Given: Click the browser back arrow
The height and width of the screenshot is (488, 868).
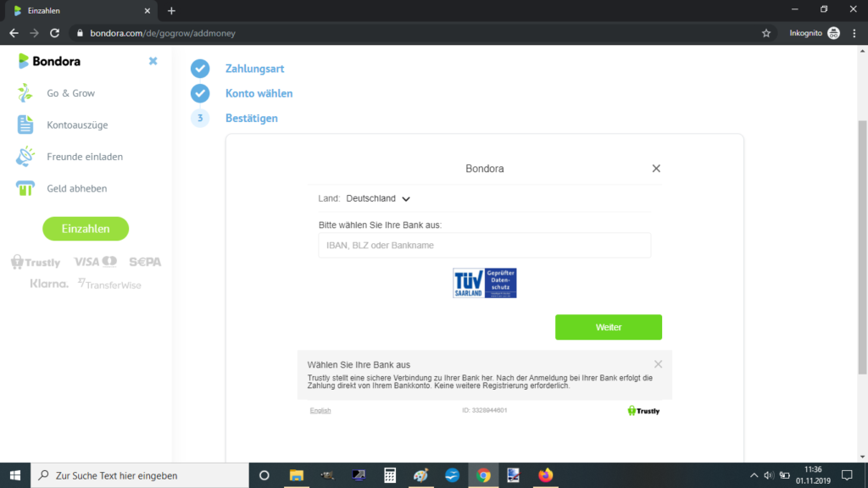Looking at the screenshot, I should (14, 33).
